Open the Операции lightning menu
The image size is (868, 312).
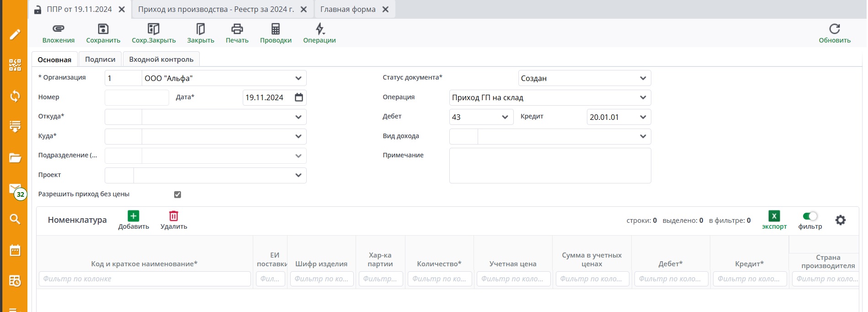(x=320, y=29)
